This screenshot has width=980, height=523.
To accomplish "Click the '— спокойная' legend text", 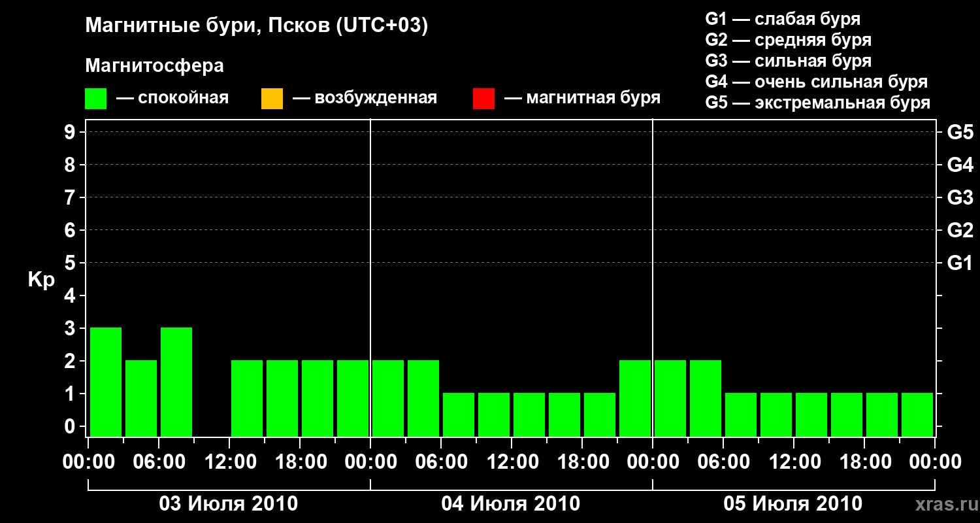I will (172, 99).
